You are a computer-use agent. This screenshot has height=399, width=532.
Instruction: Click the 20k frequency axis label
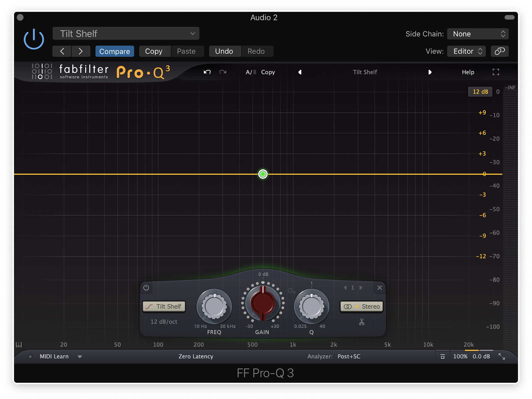click(469, 345)
